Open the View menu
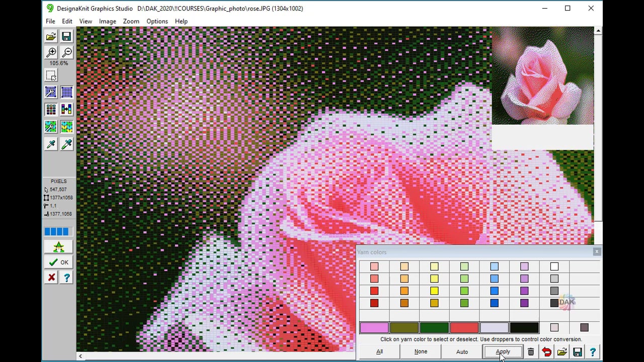 (x=86, y=21)
